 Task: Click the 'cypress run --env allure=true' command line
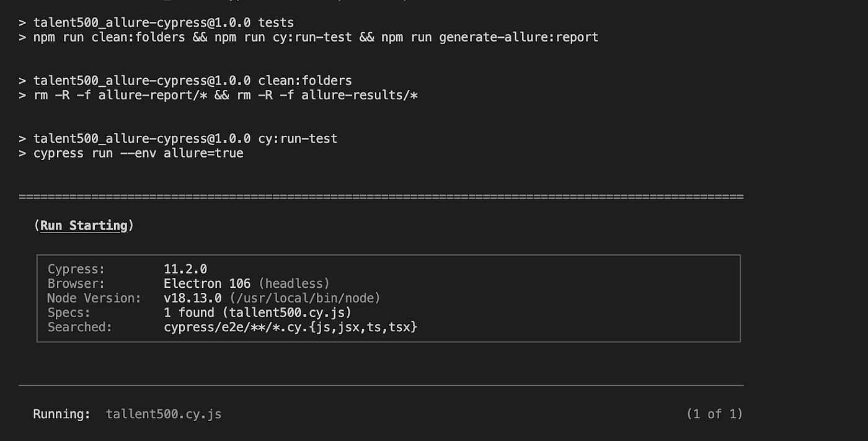131,153
